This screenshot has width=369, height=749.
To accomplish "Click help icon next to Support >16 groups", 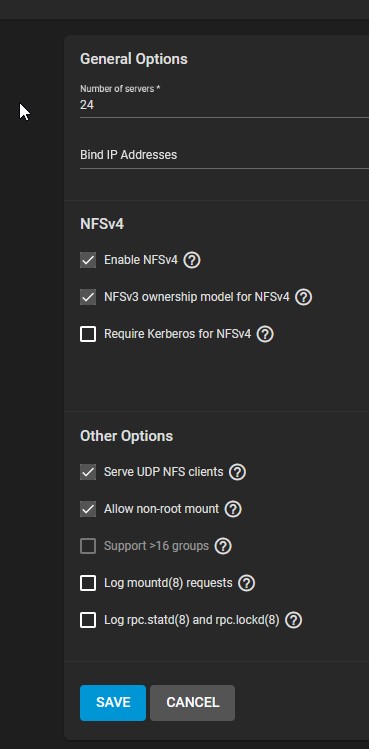I will point(223,546).
